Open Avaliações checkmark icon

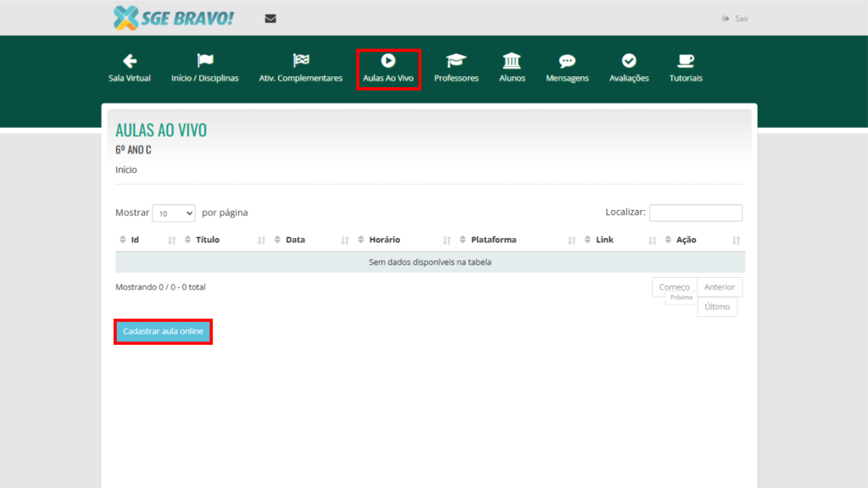click(629, 61)
